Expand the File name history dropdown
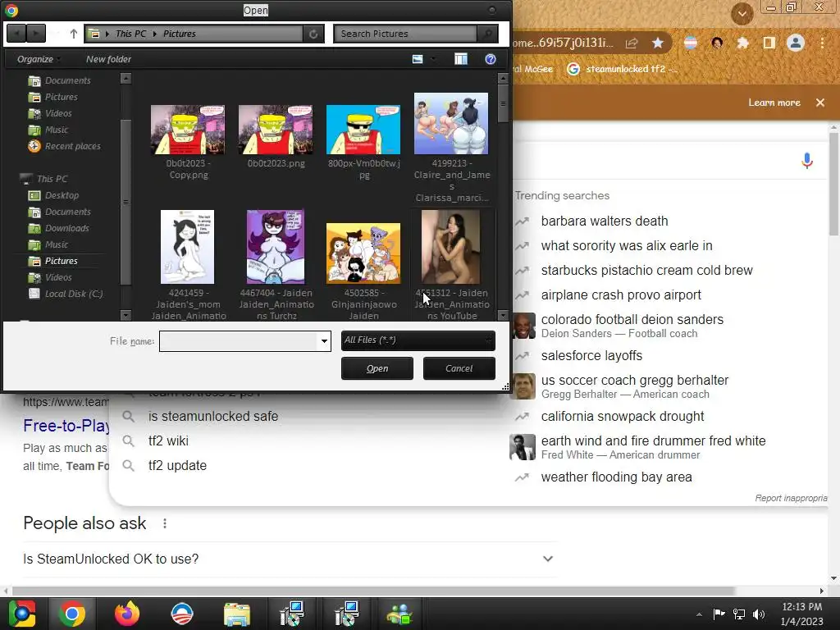The height and width of the screenshot is (630, 840). pyautogui.click(x=324, y=340)
